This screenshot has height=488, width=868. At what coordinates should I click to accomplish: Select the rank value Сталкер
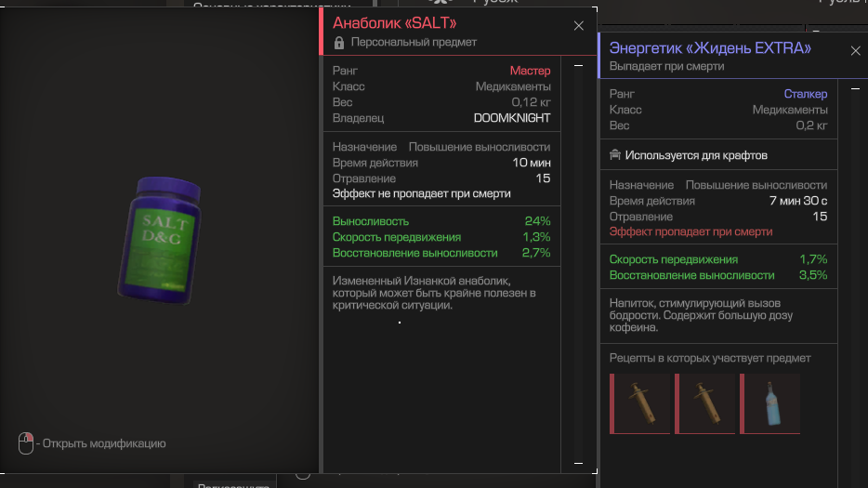(806, 94)
